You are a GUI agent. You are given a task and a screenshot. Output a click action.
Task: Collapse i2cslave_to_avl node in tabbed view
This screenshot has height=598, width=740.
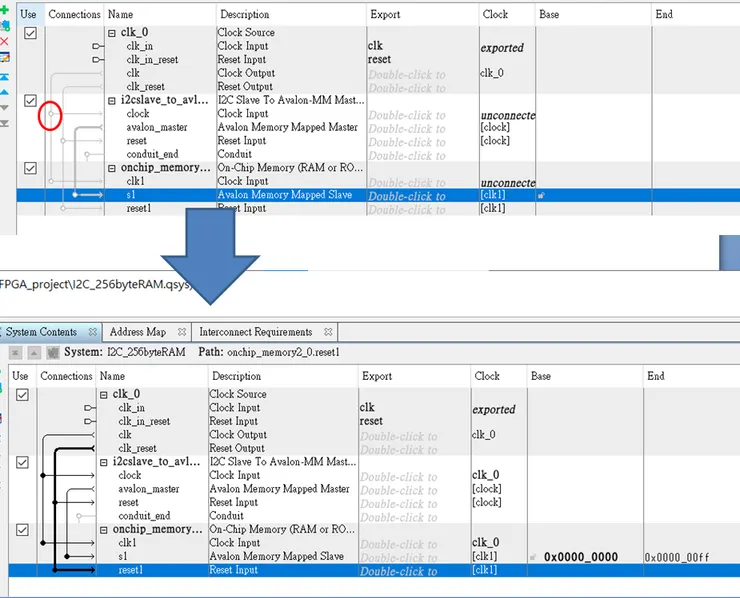click(x=104, y=463)
